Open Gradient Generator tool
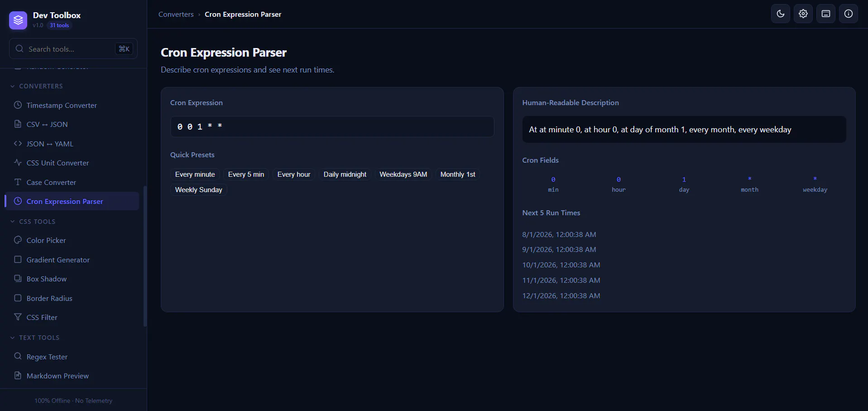This screenshot has height=411, width=868. (72, 260)
